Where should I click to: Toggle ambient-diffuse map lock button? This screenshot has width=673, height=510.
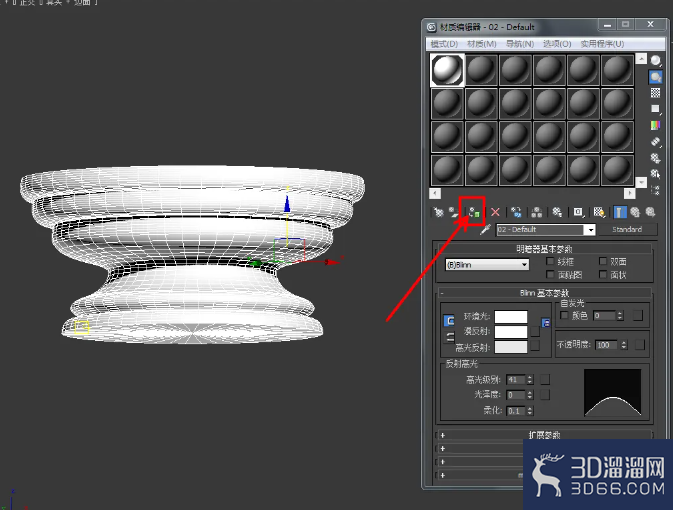[546, 323]
